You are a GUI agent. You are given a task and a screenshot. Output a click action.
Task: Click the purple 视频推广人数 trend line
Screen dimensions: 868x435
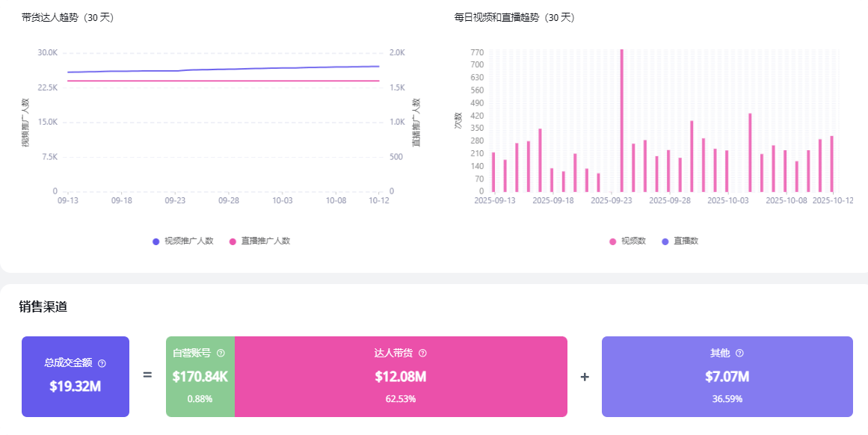pyautogui.click(x=224, y=69)
